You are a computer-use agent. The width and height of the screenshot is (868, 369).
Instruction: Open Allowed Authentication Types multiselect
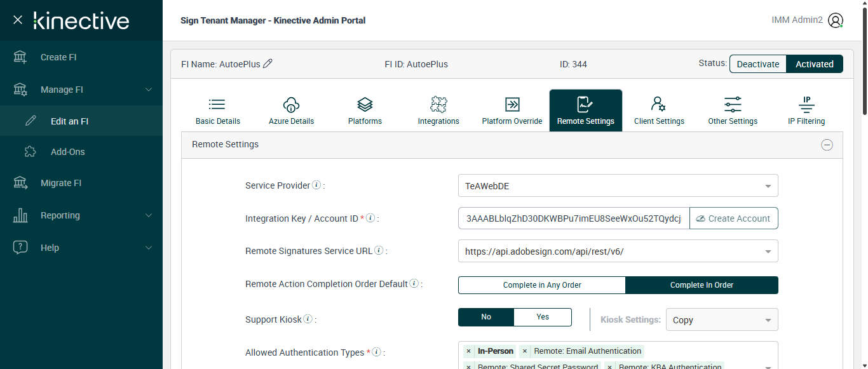618,355
